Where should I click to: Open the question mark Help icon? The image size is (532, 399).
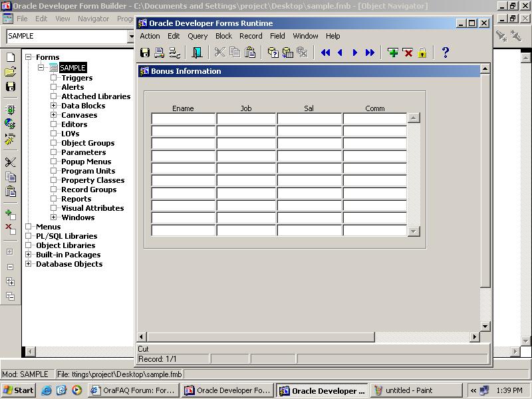(446, 53)
